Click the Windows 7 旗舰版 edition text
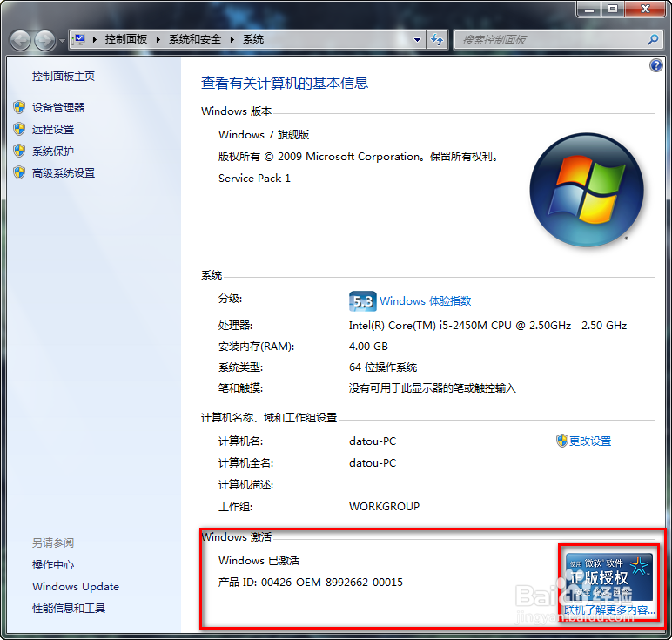The height and width of the screenshot is (640, 672). [264, 135]
